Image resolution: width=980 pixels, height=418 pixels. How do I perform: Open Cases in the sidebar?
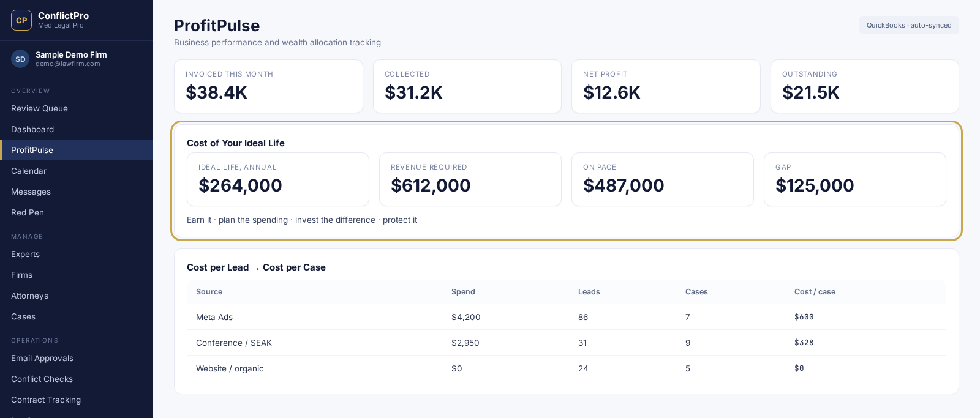click(x=77, y=316)
